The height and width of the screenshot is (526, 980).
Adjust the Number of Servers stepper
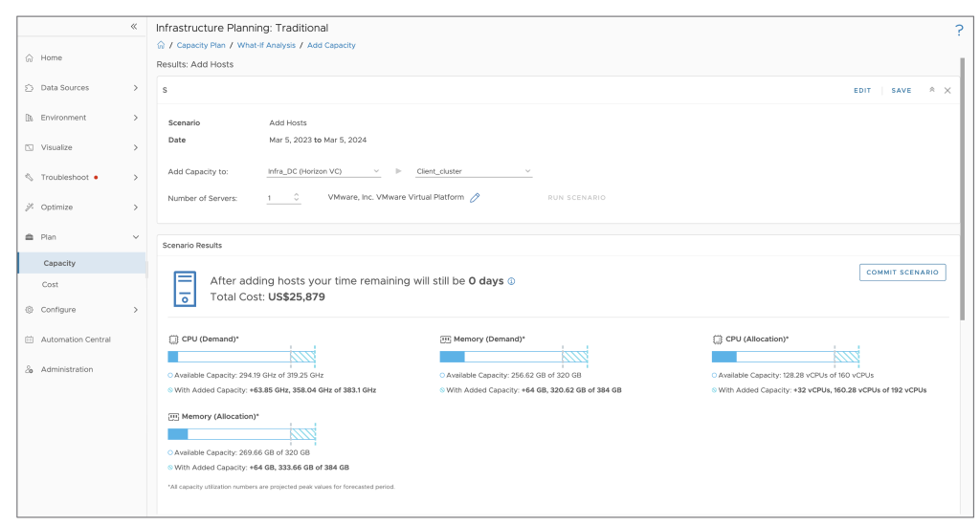(296, 198)
